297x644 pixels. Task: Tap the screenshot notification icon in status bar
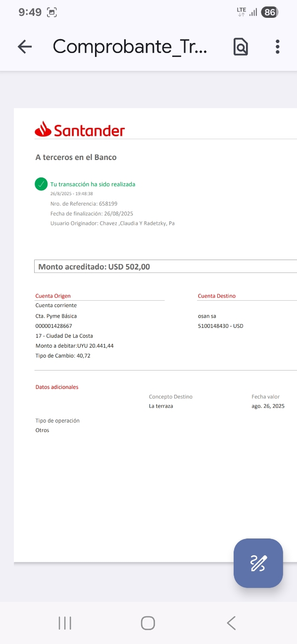51,12
